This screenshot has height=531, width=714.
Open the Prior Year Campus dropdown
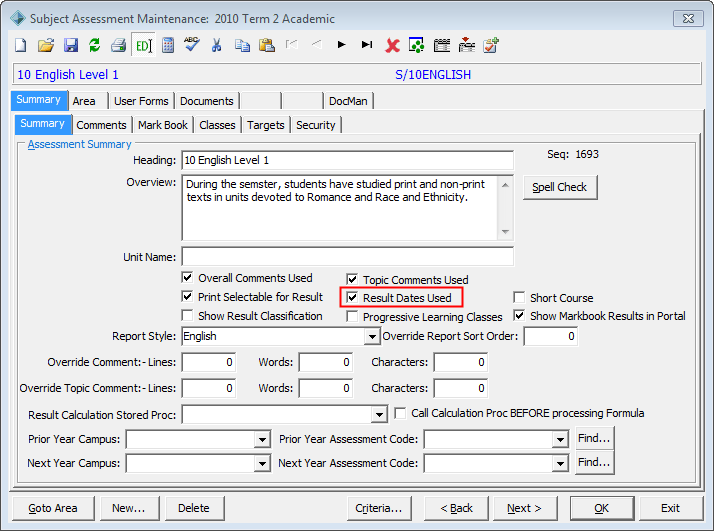tap(262, 439)
